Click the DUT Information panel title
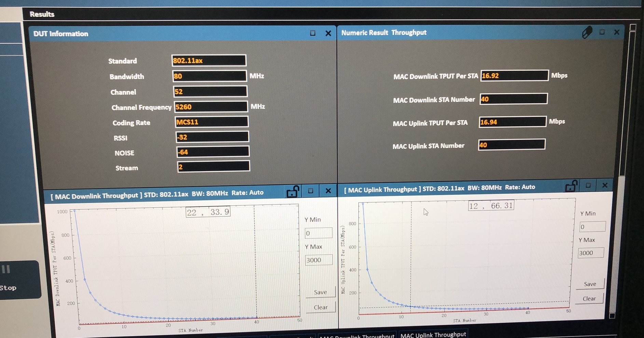Viewport: 644px width, 338px height. 61,34
